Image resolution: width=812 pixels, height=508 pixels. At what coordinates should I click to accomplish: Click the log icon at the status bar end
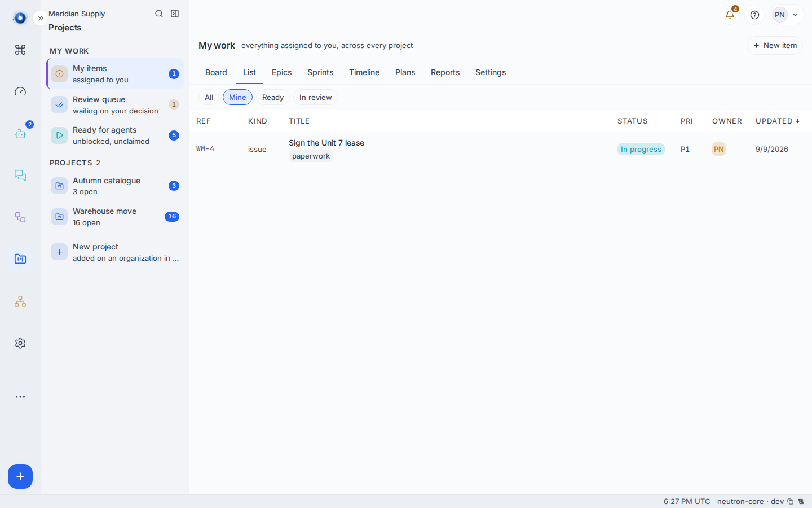[801, 501]
